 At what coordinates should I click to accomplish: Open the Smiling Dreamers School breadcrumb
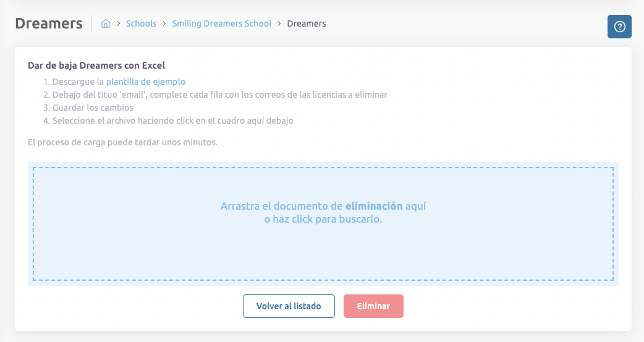pos(221,24)
